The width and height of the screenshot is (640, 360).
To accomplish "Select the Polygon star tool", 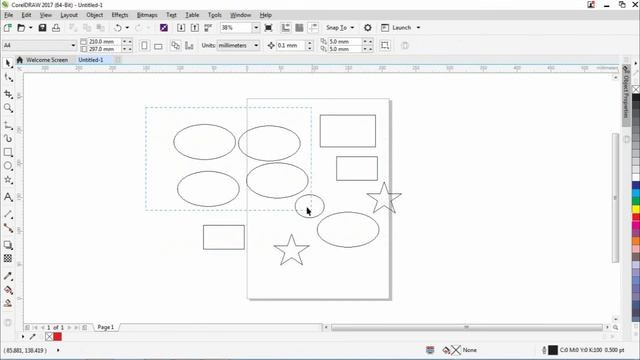I will [x=8, y=180].
